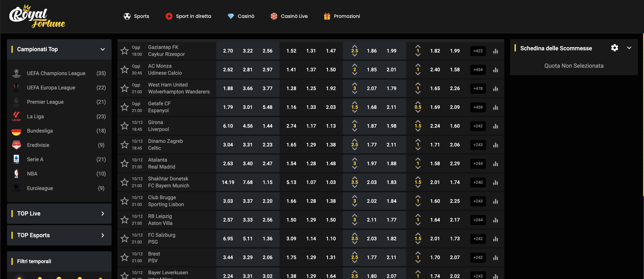Show stats icon for West Ham United match
Image resolution: width=644 pixels, height=279 pixels.
point(496,89)
